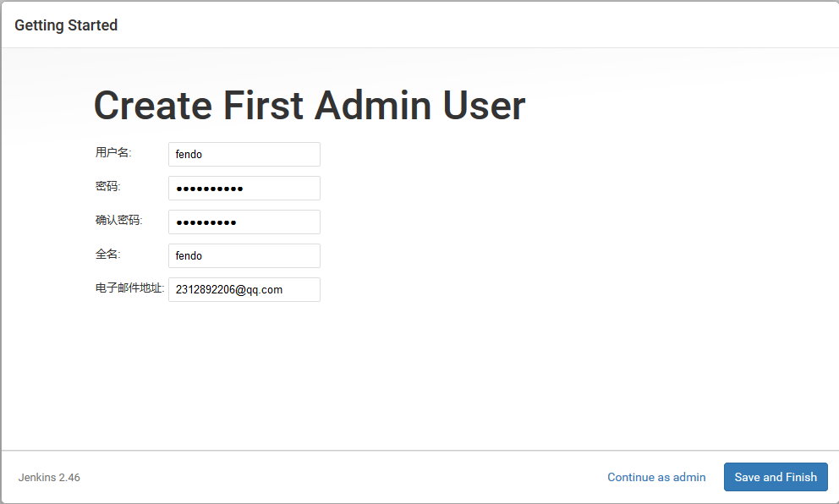The height and width of the screenshot is (504, 839).
Task: Select the 确认密码 confirm password field
Action: click(x=244, y=222)
